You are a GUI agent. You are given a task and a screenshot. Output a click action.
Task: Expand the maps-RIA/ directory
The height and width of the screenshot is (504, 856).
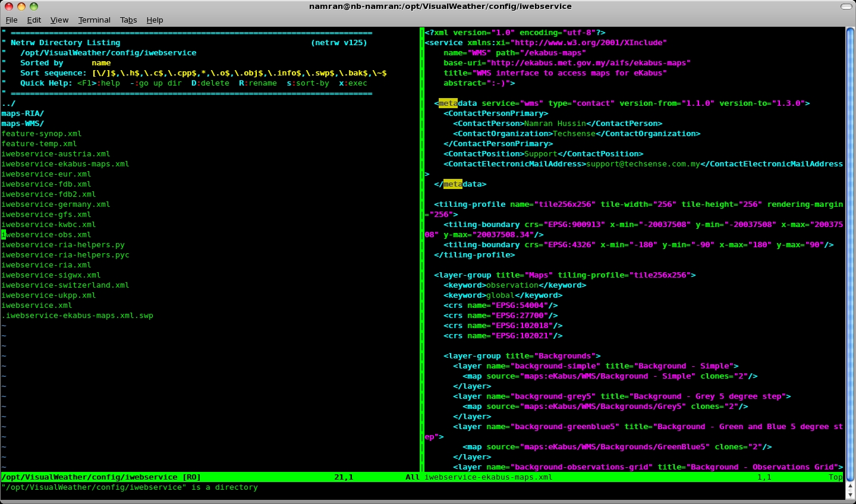click(x=23, y=114)
